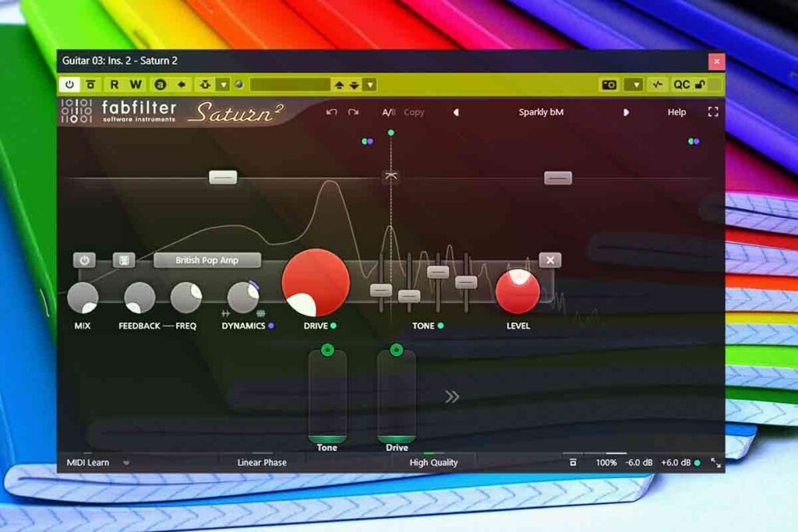Click the green modulation dot beside TONE
This screenshot has width=798, height=532.
coord(441,326)
